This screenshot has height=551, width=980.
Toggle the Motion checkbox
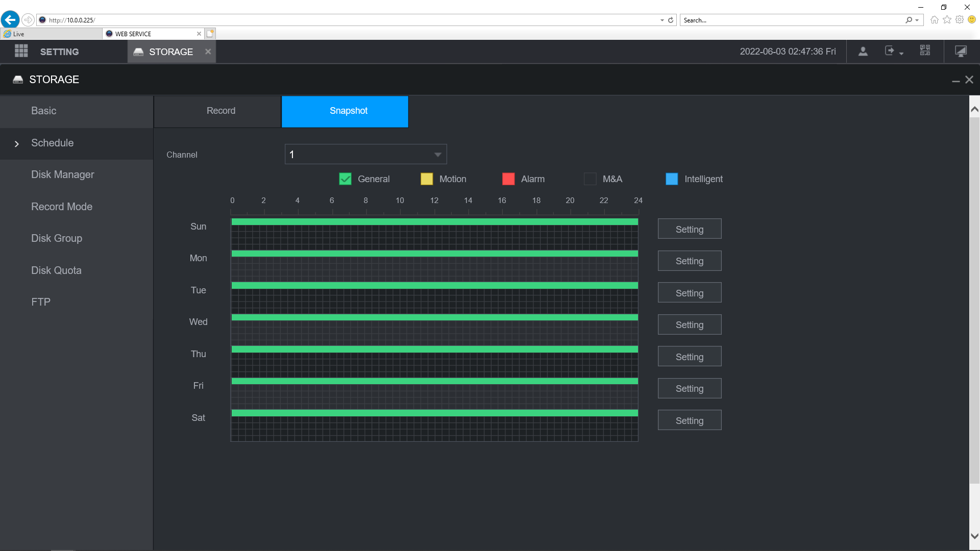[427, 179]
